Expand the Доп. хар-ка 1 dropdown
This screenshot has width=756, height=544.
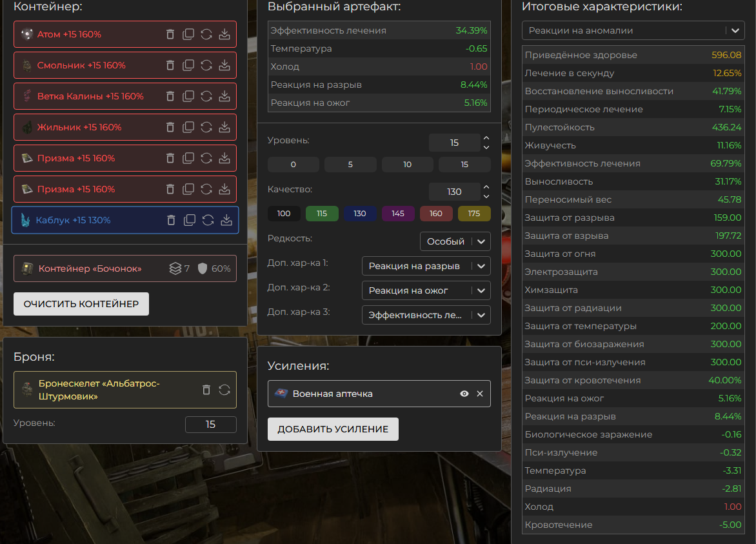(x=426, y=266)
